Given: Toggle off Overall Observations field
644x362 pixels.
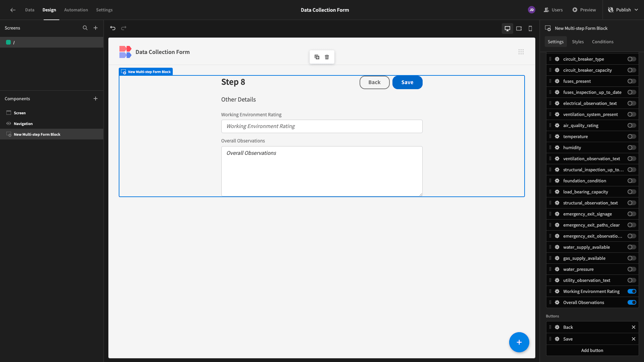Looking at the screenshot, I should 632,302.
